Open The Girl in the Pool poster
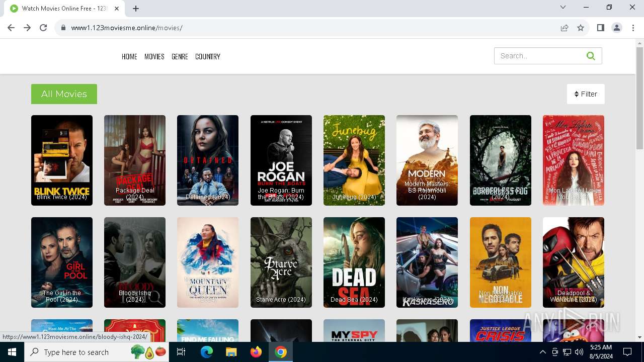This screenshot has height=362, width=644. tap(62, 262)
